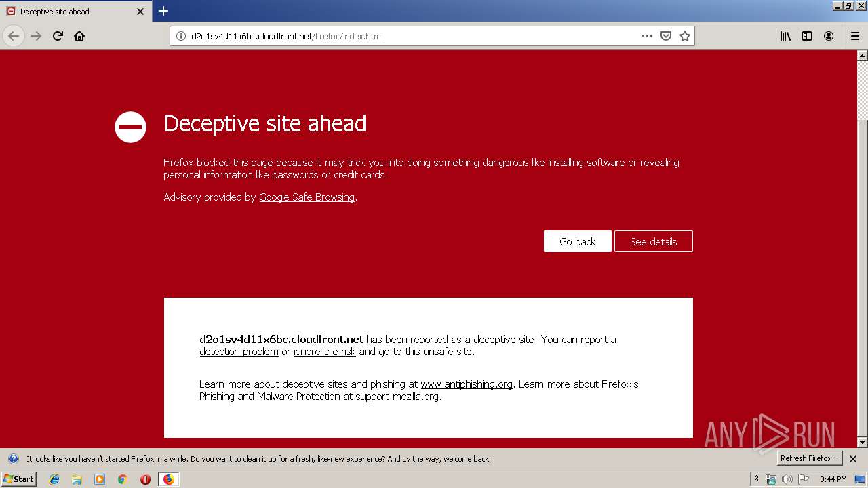
Task: Click ignore the risk link
Action: [325, 352]
